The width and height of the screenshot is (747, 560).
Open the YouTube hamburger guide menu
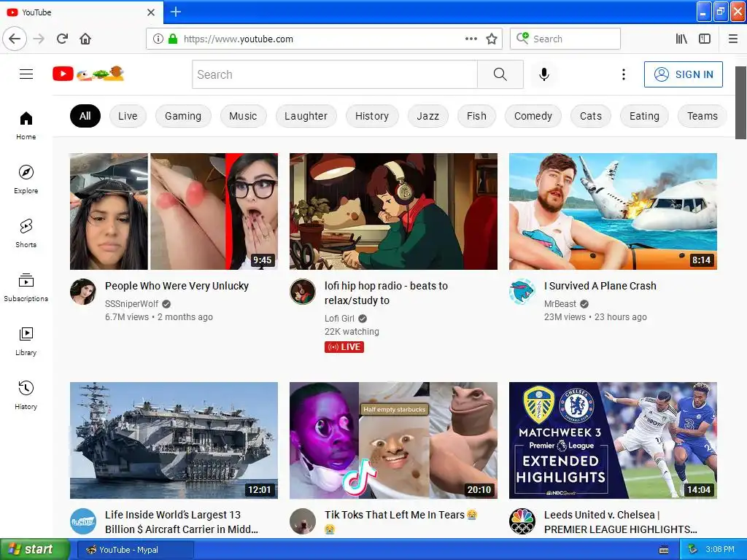point(26,74)
